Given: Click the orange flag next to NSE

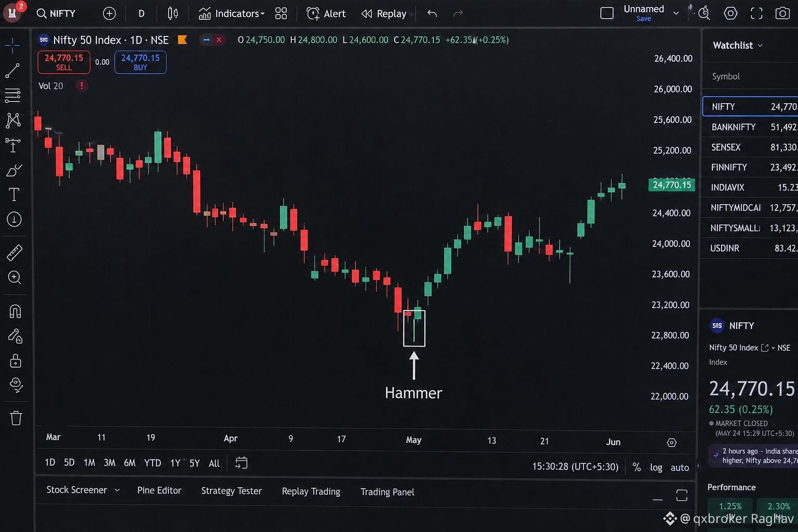Looking at the screenshot, I should point(182,40).
